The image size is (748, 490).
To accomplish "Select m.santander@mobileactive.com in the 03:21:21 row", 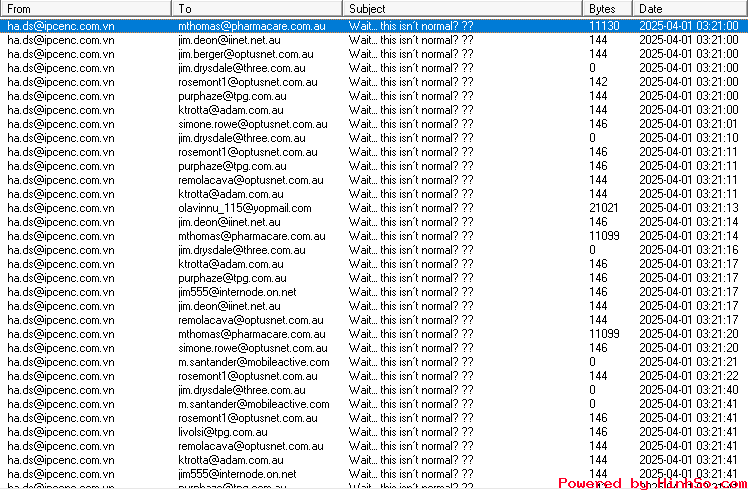I will (x=254, y=362).
